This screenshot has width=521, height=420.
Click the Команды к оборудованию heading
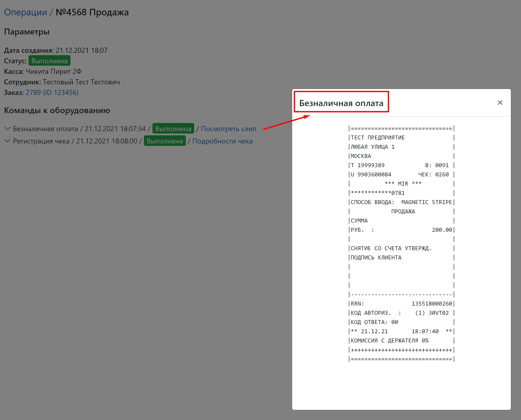coord(57,110)
